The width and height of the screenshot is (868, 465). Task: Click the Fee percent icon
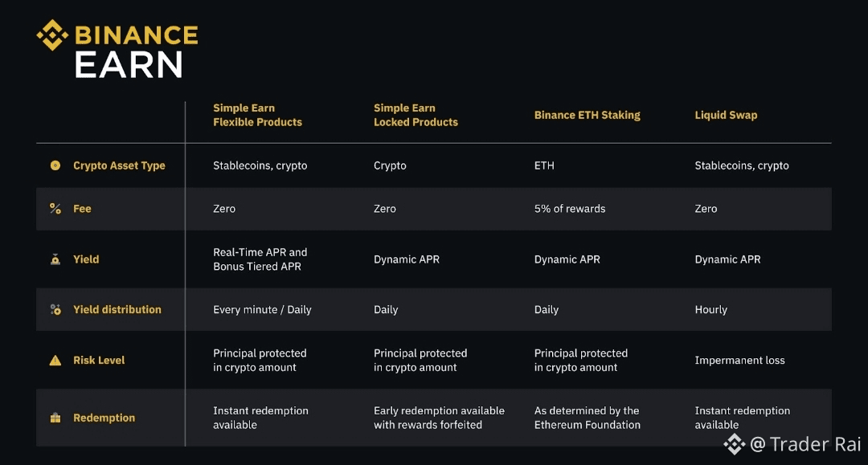pos(55,209)
